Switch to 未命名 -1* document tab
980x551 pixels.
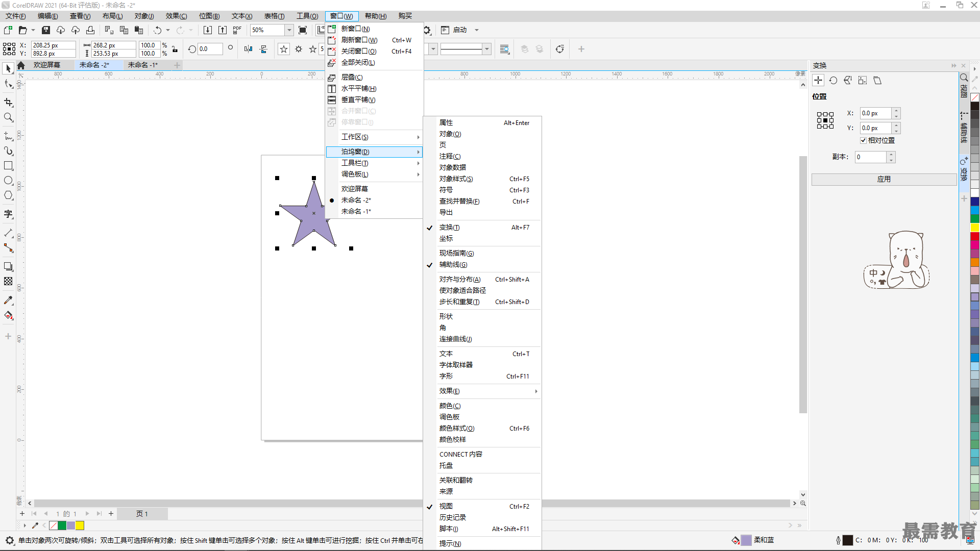tap(143, 65)
